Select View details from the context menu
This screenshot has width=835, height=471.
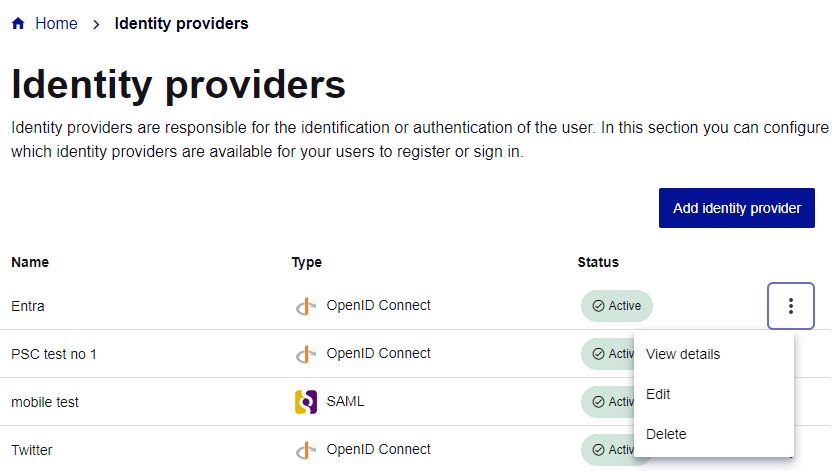pyautogui.click(x=683, y=354)
